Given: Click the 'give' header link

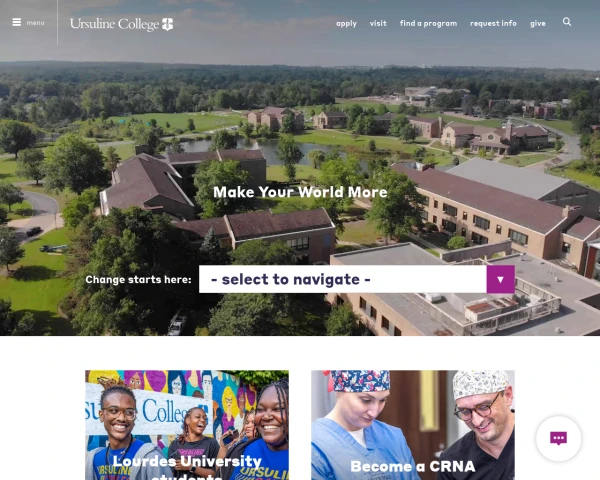Looking at the screenshot, I should click(538, 24).
